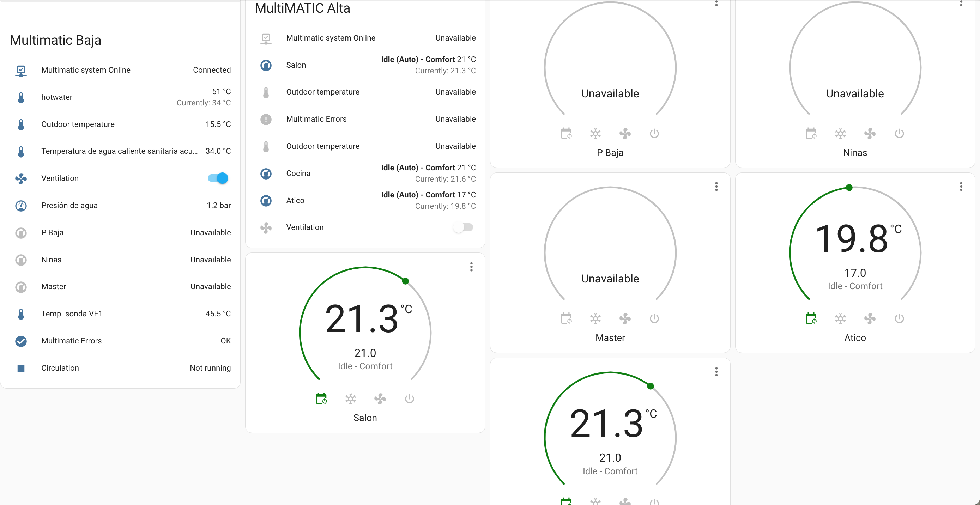This screenshot has width=980, height=505.
Task: Turn off the Ninas thermostat with power button
Action: pyautogui.click(x=899, y=133)
